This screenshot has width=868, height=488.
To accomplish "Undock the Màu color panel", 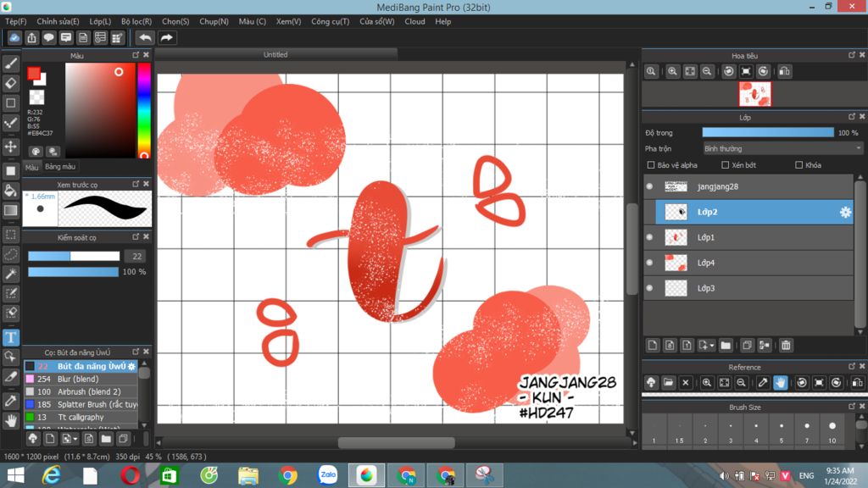I will click(136, 55).
